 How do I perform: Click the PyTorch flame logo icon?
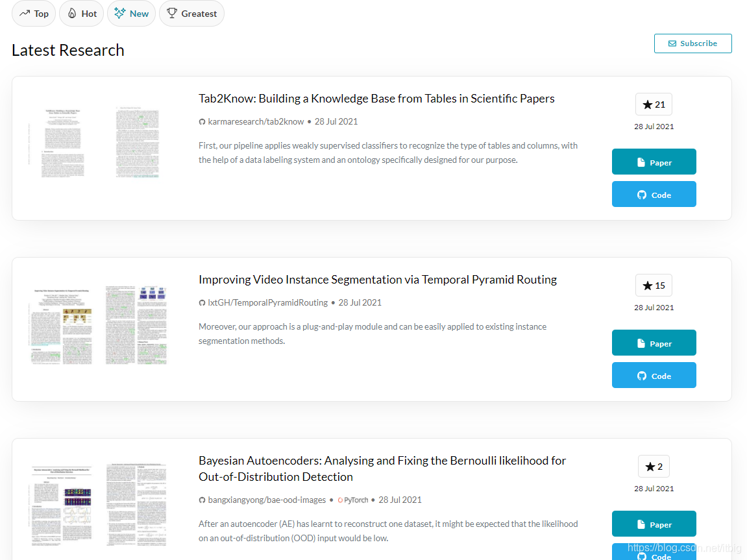pyautogui.click(x=340, y=500)
